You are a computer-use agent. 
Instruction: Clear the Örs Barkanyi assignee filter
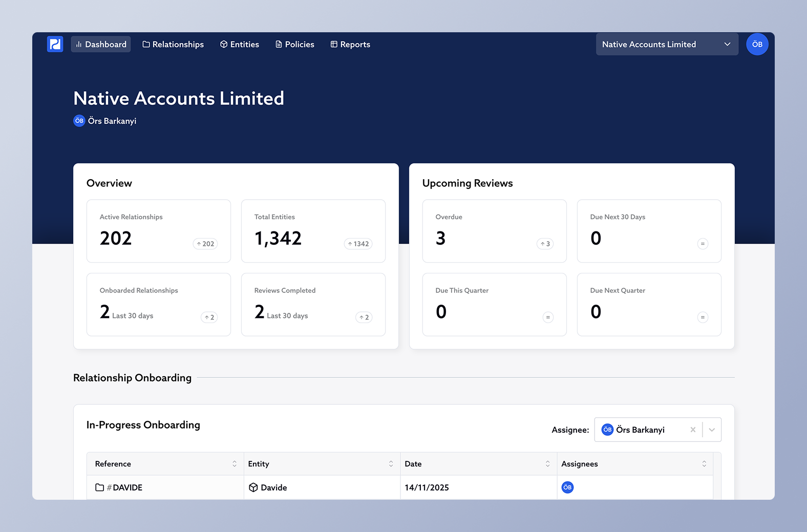click(693, 430)
